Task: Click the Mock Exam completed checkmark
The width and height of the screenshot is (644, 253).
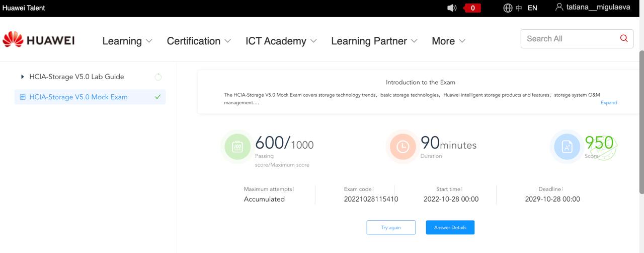Action: 157,97
